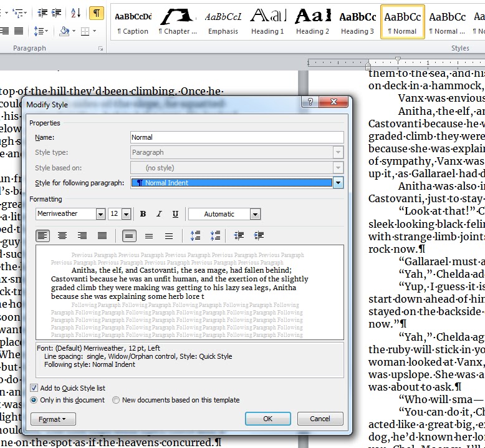The height and width of the screenshot is (448, 485).
Task: Open the Merriweather font dropdown arrow
Action: 100,214
